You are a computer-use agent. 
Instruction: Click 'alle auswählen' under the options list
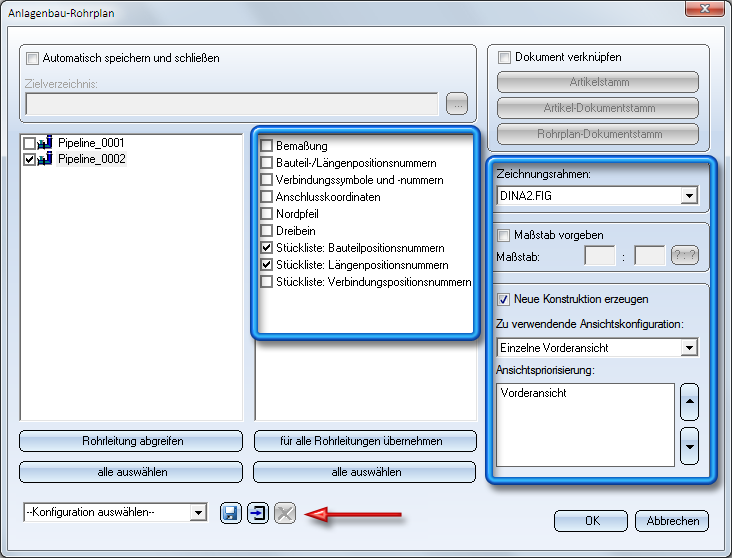365,472
